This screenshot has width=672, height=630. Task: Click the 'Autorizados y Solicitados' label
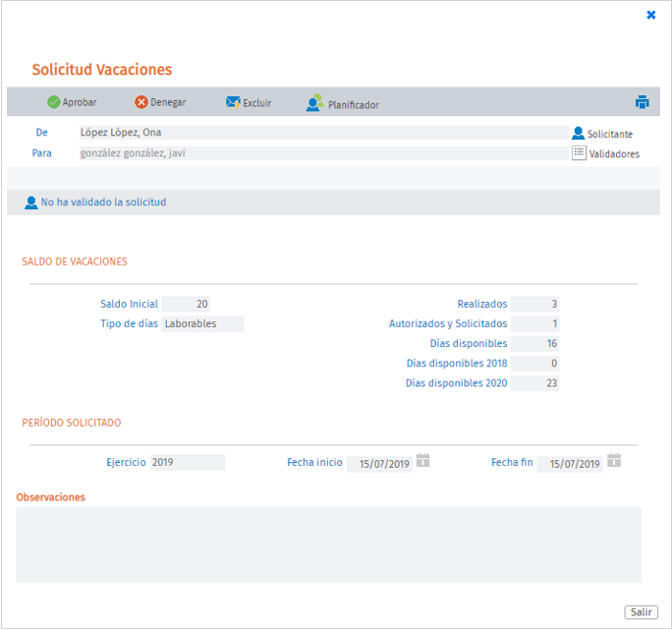coord(448,323)
